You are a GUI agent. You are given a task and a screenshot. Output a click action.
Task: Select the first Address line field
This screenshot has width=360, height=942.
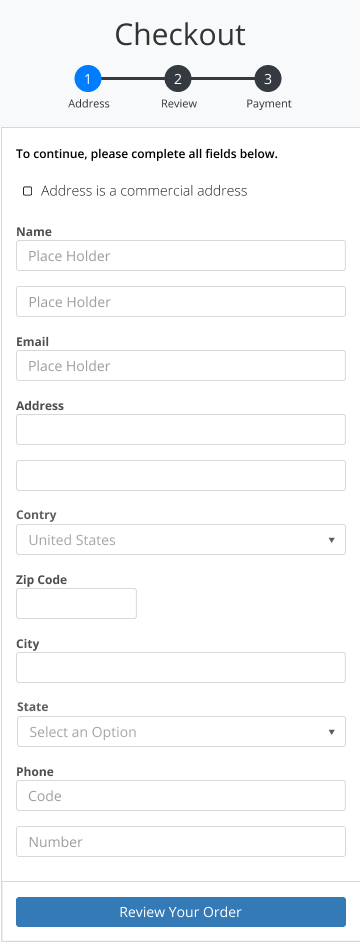point(181,430)
